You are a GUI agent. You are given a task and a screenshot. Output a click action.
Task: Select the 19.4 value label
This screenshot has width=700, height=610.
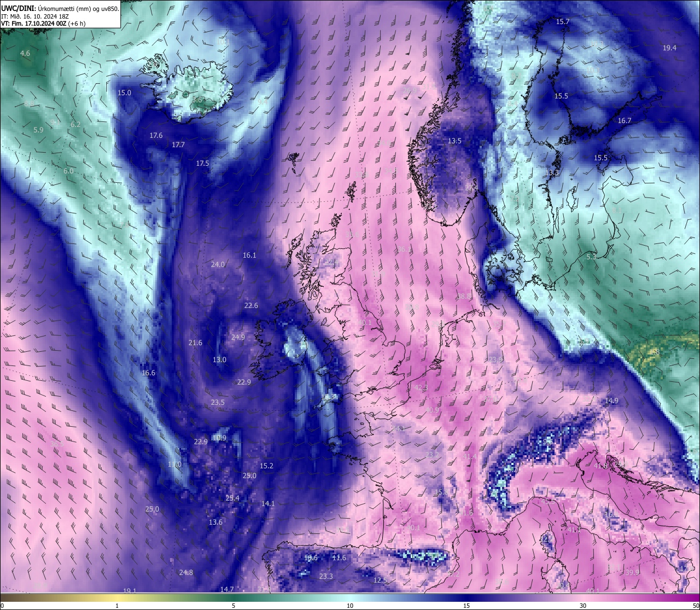pos(669,48)
